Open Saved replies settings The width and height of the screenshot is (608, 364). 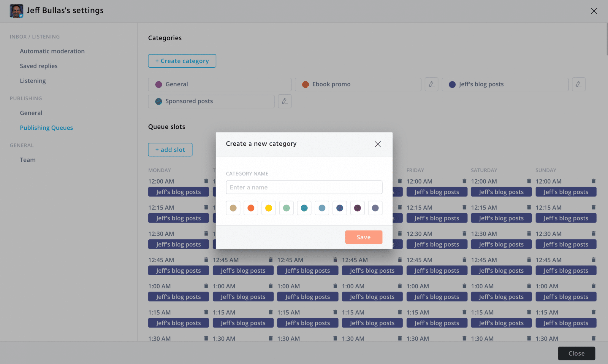click(39, 66)
